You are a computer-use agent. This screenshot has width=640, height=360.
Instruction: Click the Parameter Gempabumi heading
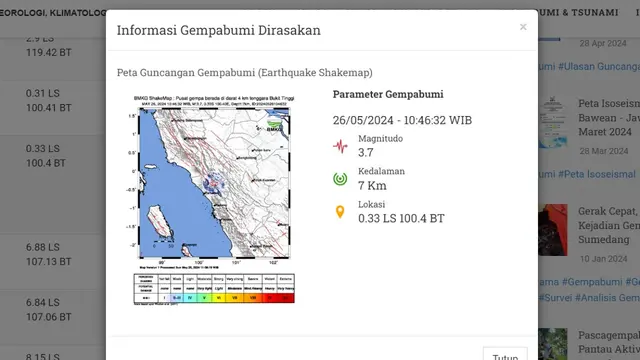click(388, 94)
